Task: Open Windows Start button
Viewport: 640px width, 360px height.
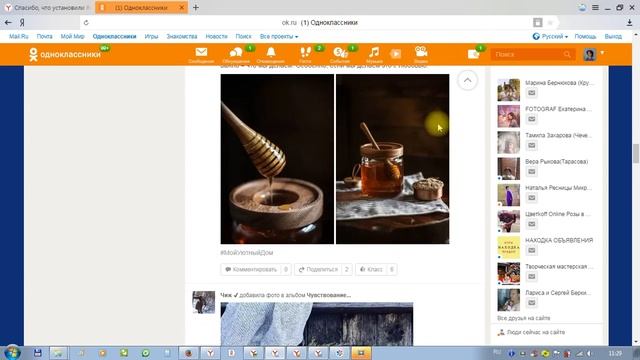Action: pos(12,353)
